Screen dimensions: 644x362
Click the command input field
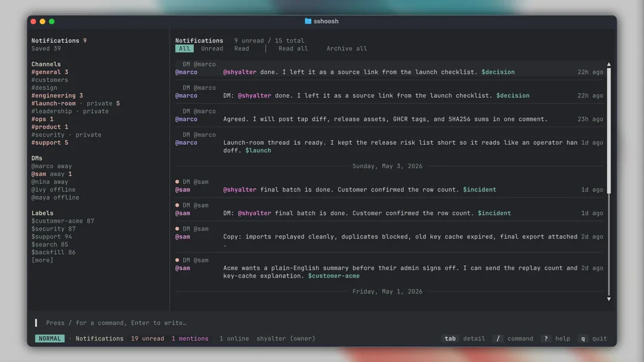(x=321, y=323)
